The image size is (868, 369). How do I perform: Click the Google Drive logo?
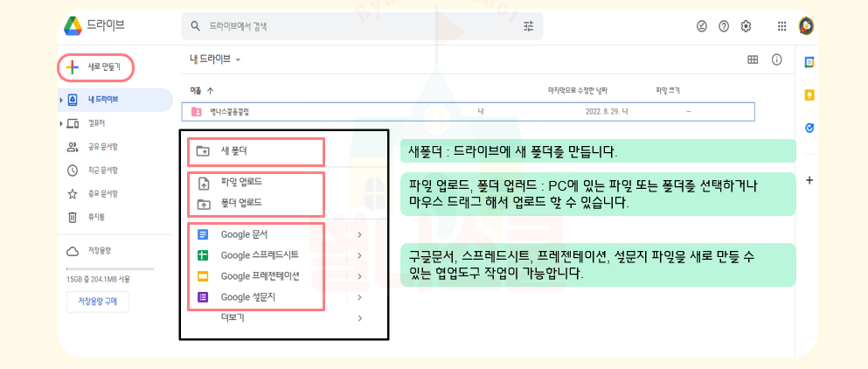pos(73,25)
